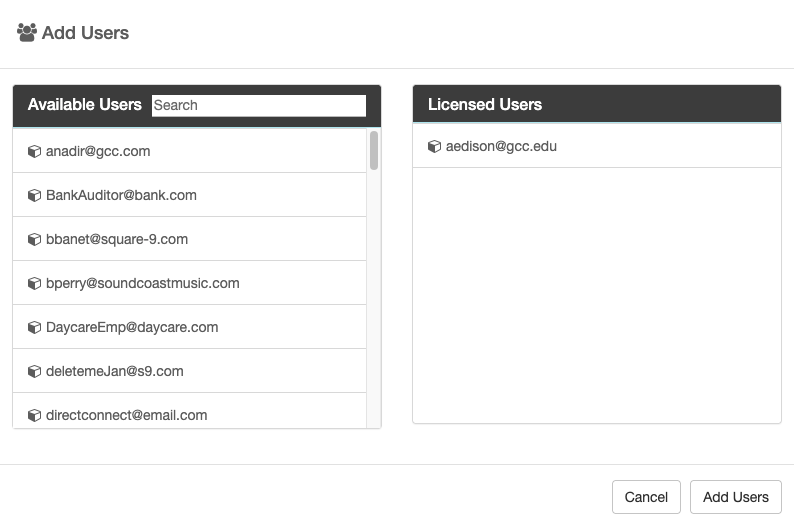Click the cube icon beside directconnect@email.com
This screenshot has width=794, height=525.
34,415
